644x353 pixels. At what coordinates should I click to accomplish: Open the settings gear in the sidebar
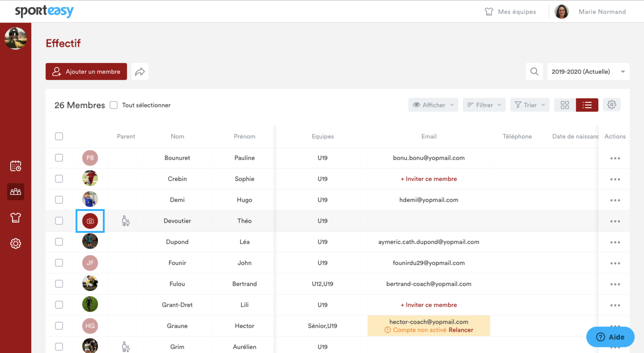[15, 243]
